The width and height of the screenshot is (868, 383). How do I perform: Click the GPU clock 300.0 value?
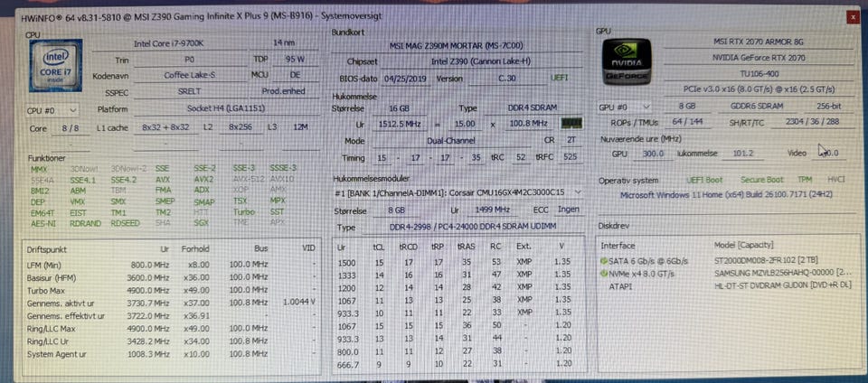pos(652,154)
